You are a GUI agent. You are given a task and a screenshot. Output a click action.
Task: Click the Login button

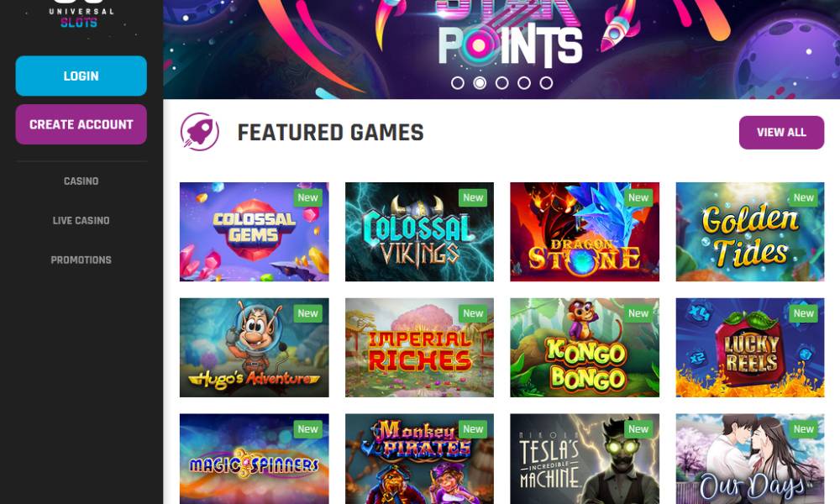click(81, 76)
